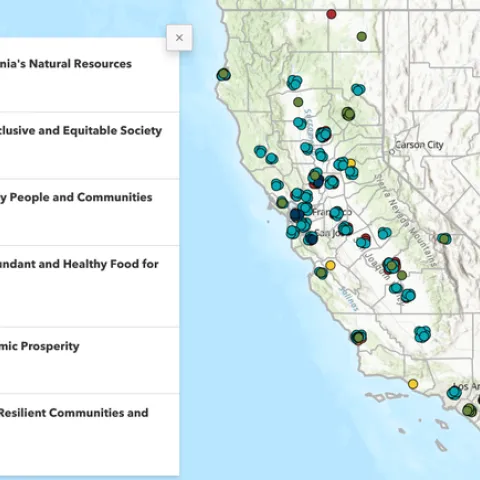
Task: Click teal marker cluster near Los Angeles
Action: (x=454, y=393)
